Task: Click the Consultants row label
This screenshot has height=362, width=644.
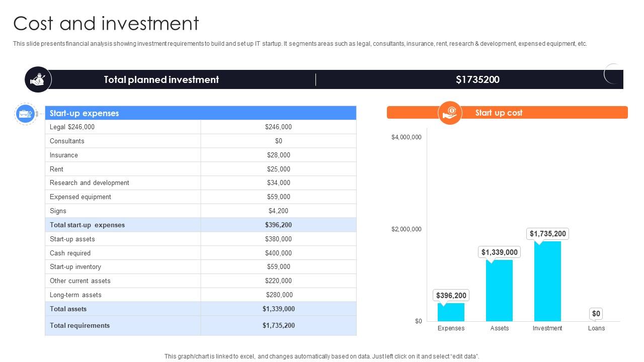Action: coord(67,141)
